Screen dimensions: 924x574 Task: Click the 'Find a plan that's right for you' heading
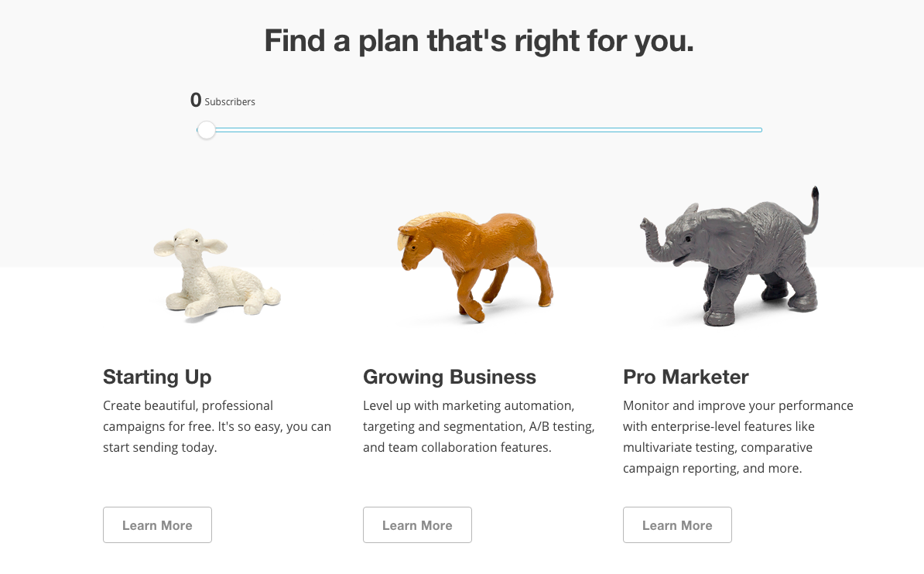click(x=479, y=40)
